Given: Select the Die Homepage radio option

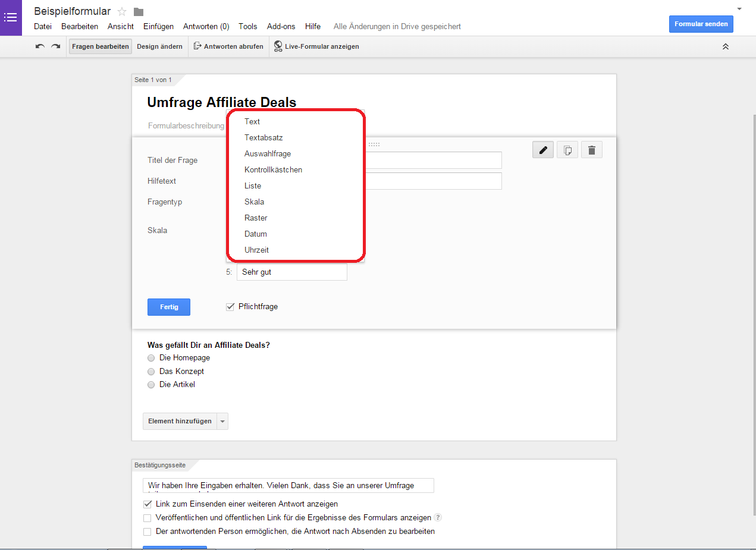Looking at the screenshot, I should click(x=151, y=358).
